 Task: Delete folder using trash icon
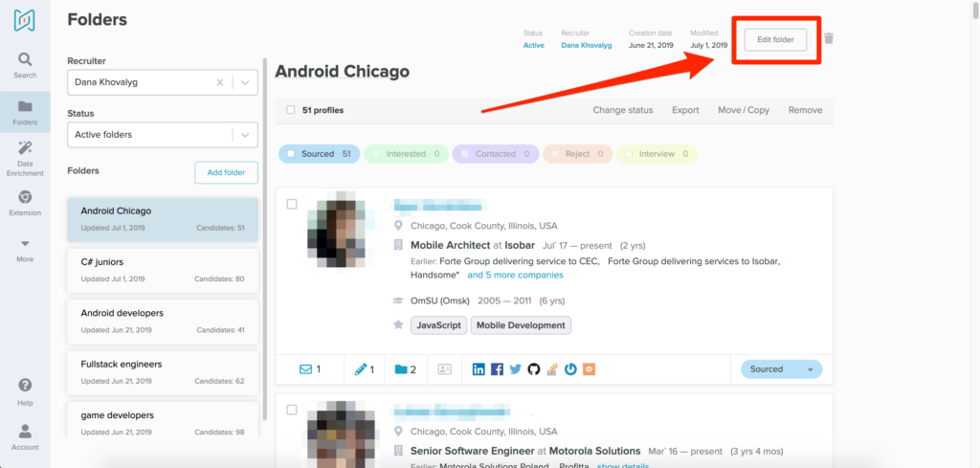pos(829,38)
